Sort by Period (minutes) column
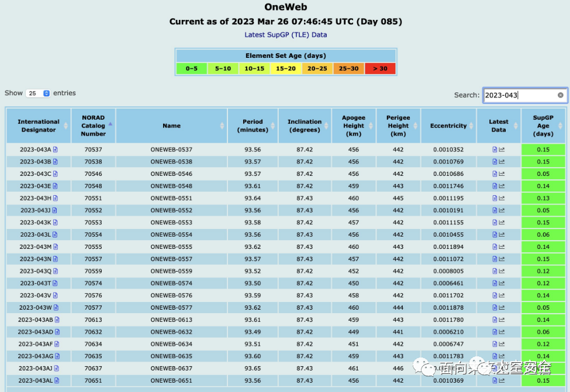 pyautogui.click(x=253, y=126)
